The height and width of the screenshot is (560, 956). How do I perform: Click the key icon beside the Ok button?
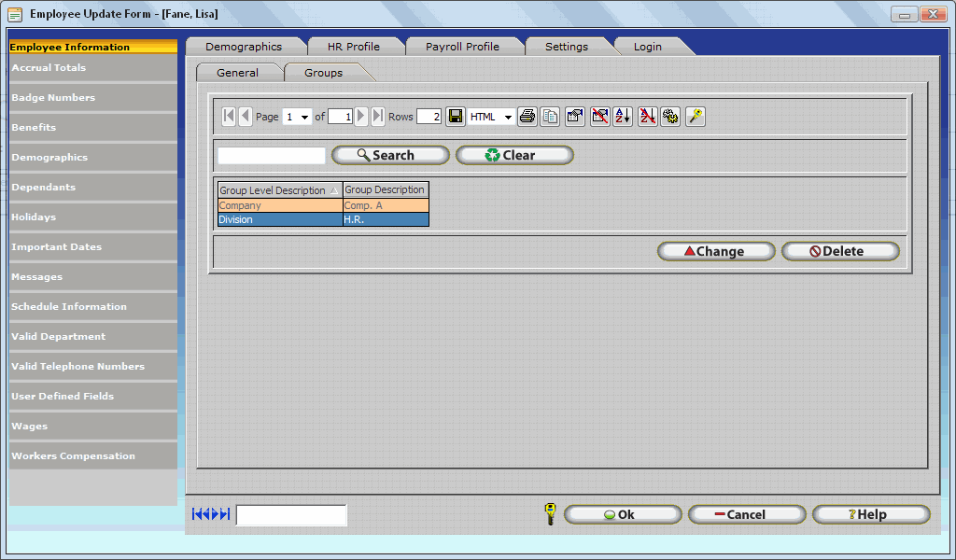click(x=550, y=514)
